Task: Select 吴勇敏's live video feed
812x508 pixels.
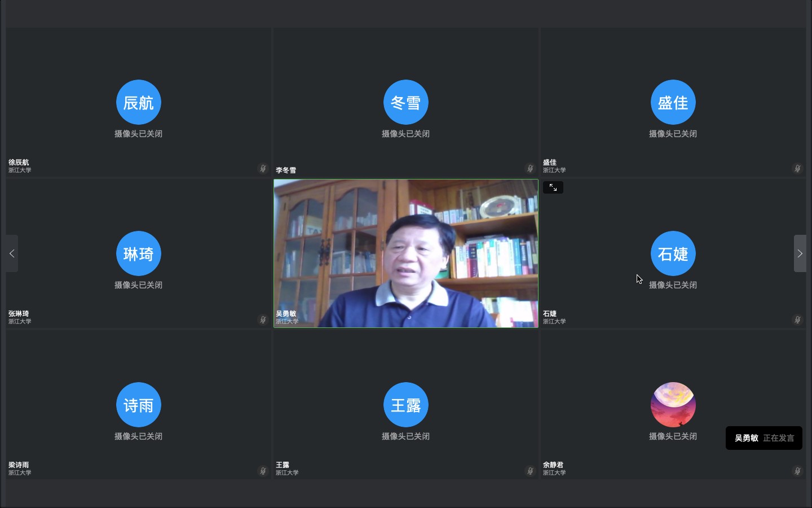Action: 405,253
